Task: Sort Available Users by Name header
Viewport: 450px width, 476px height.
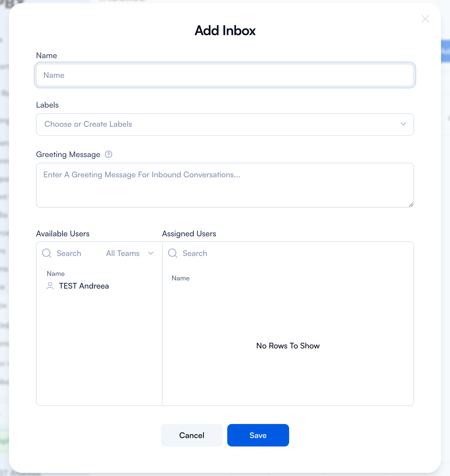Action: (x=56, y=274)
